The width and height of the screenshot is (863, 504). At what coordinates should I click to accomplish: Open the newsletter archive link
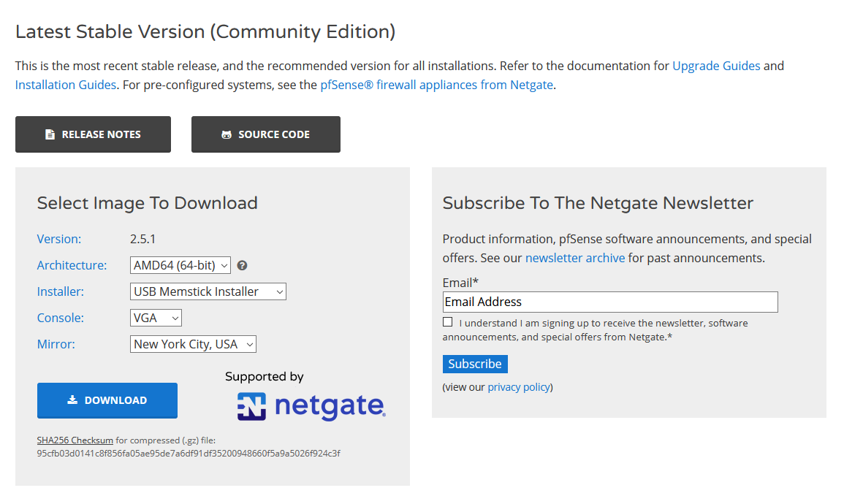pyautogui.click(x=575, y=258)
